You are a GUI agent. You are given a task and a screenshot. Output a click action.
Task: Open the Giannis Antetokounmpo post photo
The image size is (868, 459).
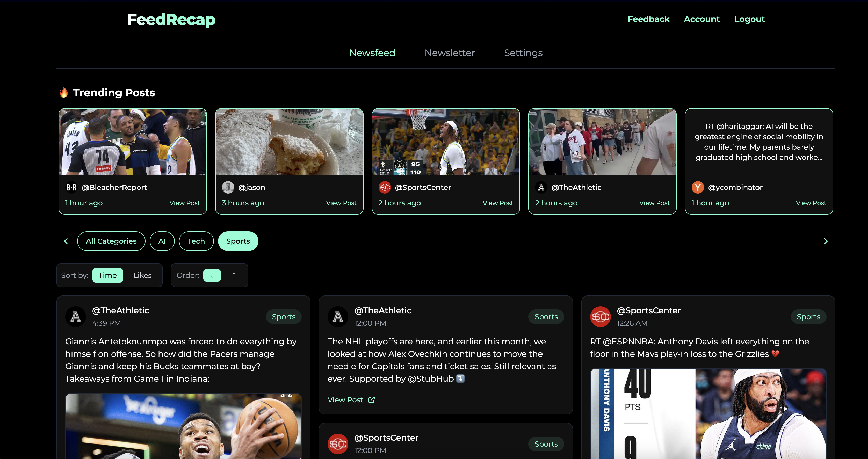(183, 426)
